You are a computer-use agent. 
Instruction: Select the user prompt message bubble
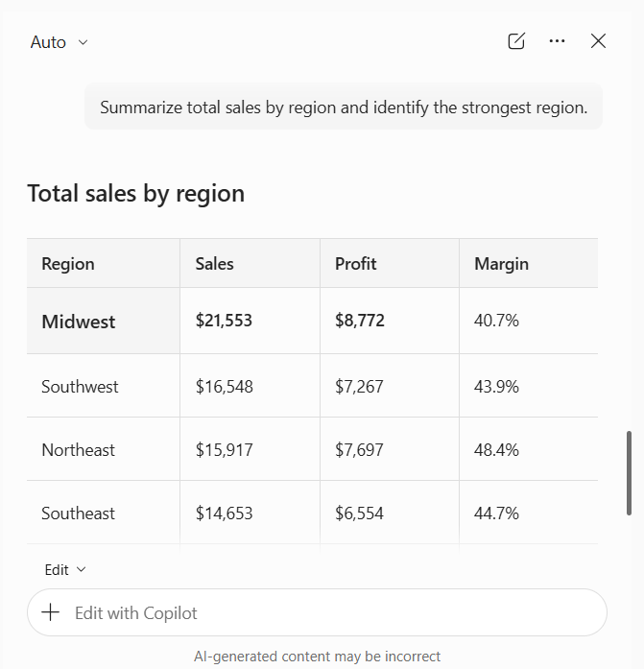[344, 107]
